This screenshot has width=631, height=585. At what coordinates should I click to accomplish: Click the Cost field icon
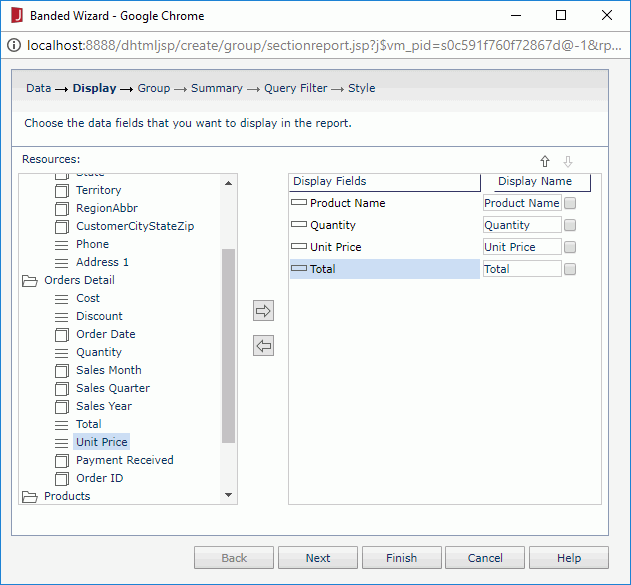pos(62,299)
